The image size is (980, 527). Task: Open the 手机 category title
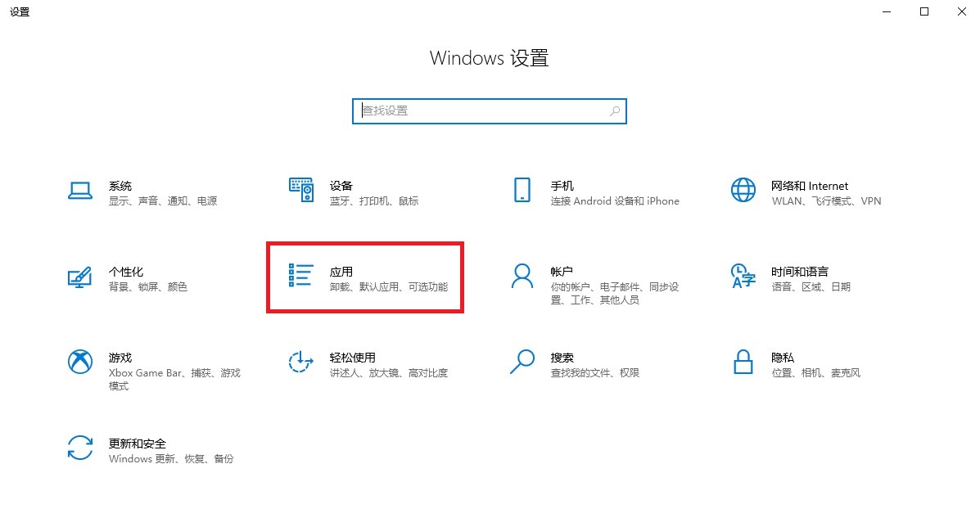tap(562, 186)
